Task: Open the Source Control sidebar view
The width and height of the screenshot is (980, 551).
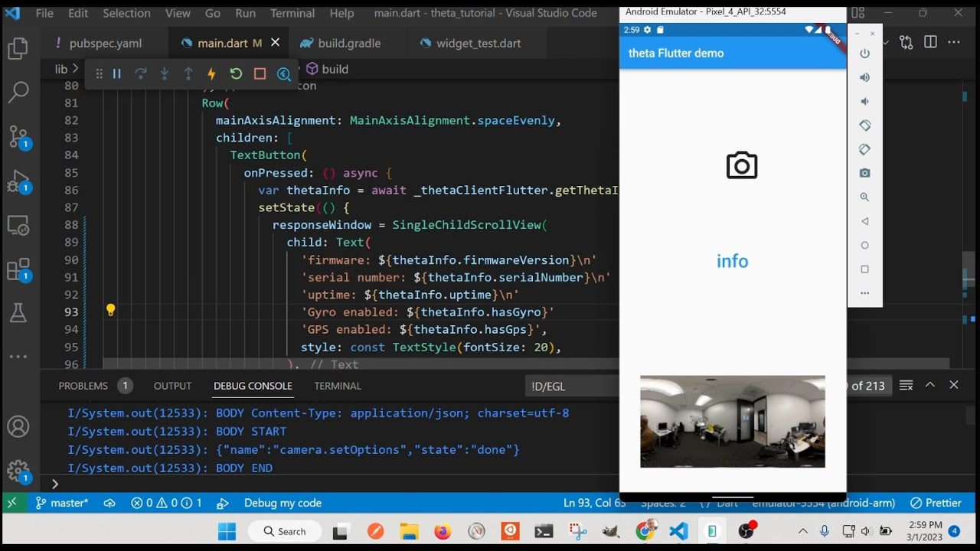Action: pyautogui.click(x=18, y=138)
